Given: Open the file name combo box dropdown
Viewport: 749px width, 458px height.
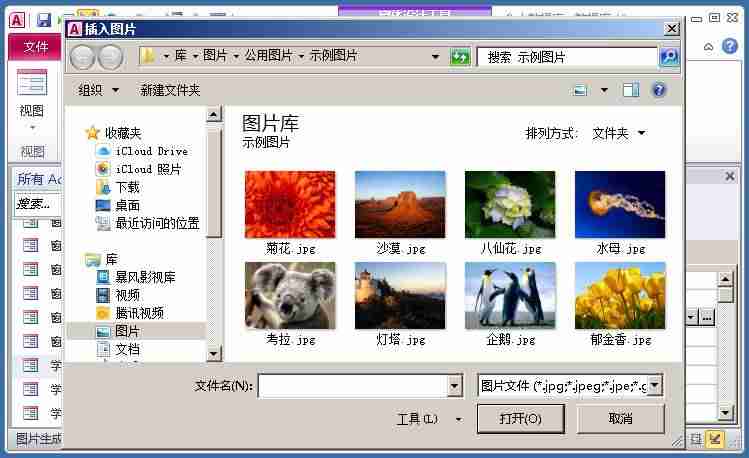Looking at the screenshot, I should coord(455,385).
